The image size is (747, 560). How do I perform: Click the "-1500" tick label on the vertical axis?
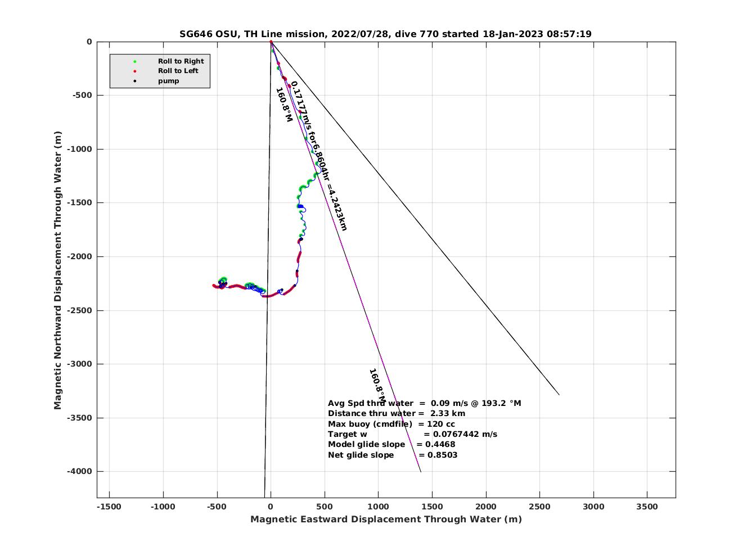click(80, 202)
